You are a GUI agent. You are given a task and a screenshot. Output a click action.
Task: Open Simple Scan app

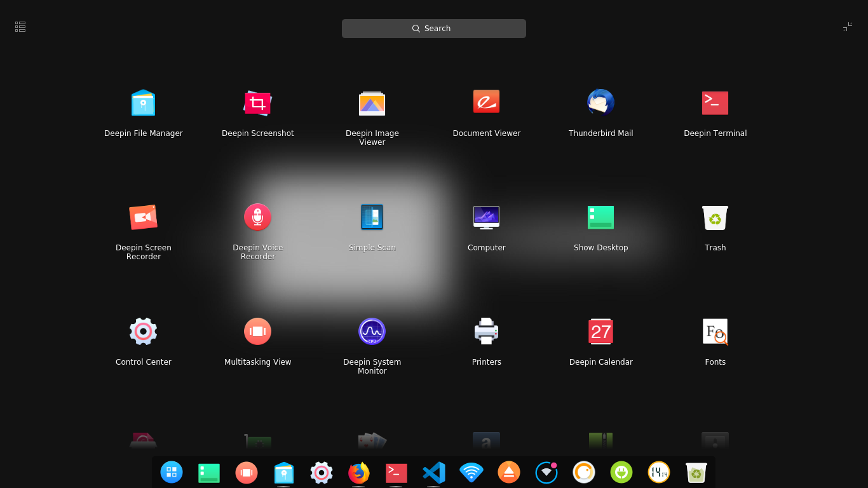pos(372,217)
